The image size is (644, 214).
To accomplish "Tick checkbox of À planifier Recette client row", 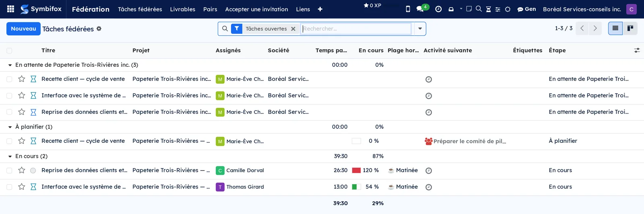I will click(9, 141).
